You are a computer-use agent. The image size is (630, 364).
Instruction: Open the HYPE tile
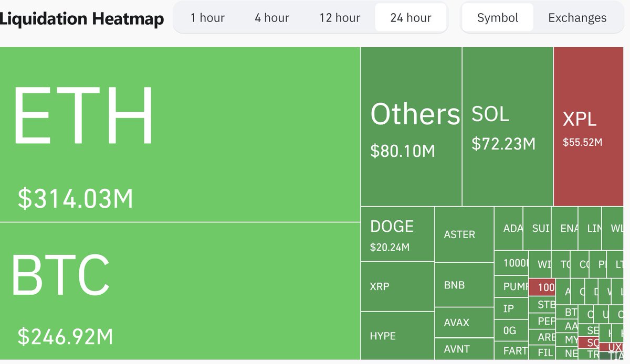397,335
